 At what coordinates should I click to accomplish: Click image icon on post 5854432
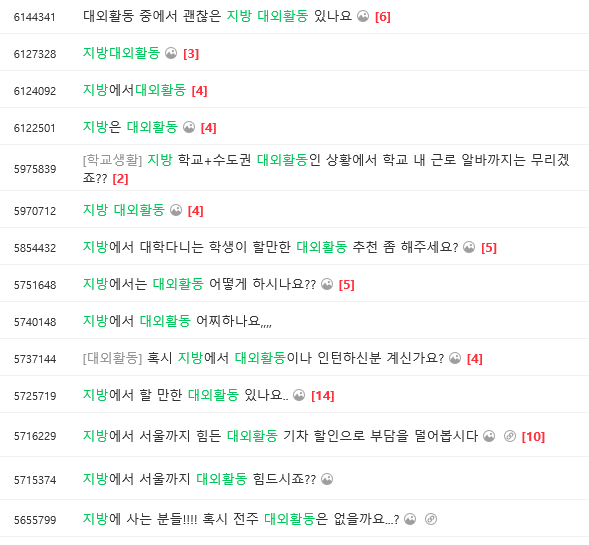[469, 247]
